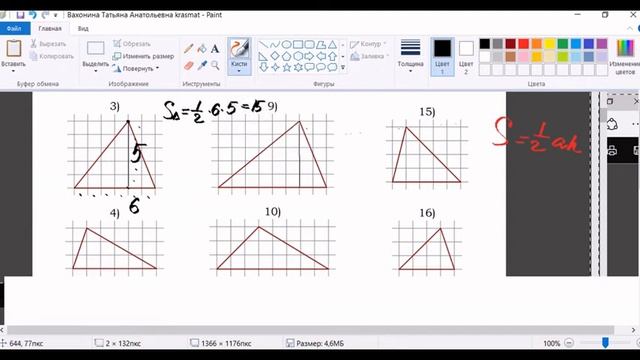640x360 pixels.
Task: Choose the Right triangle shape
Action: (263, 56)
